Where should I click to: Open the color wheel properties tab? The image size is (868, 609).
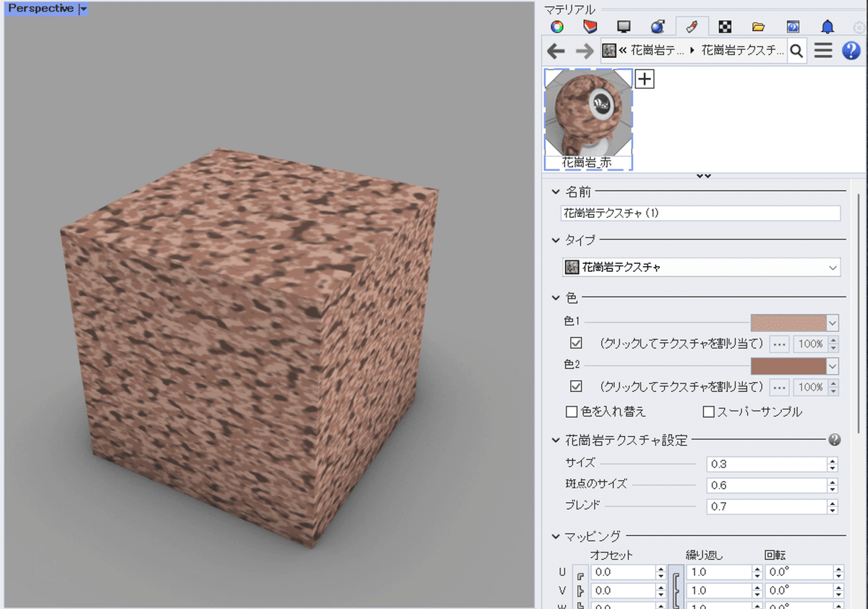[556, 27]
